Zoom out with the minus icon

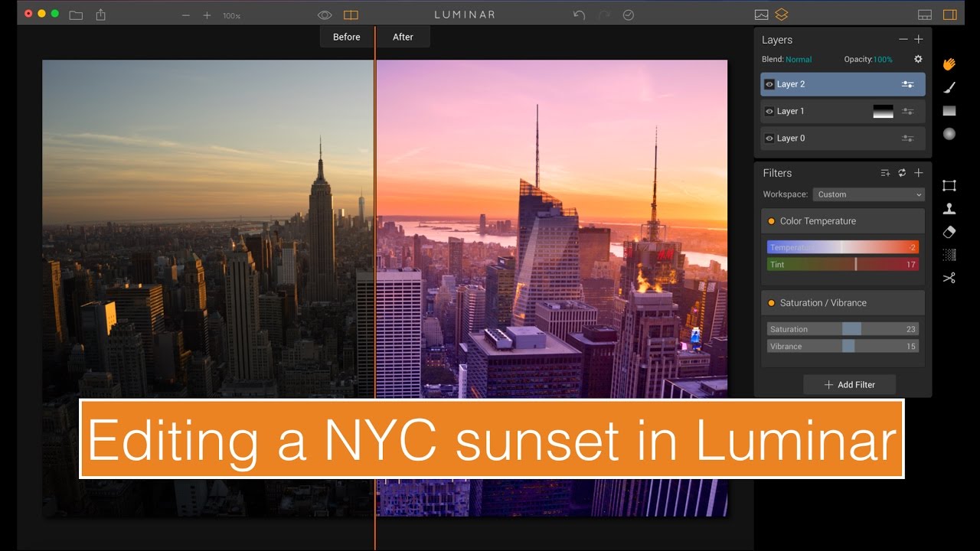click(x=186, y=15)
